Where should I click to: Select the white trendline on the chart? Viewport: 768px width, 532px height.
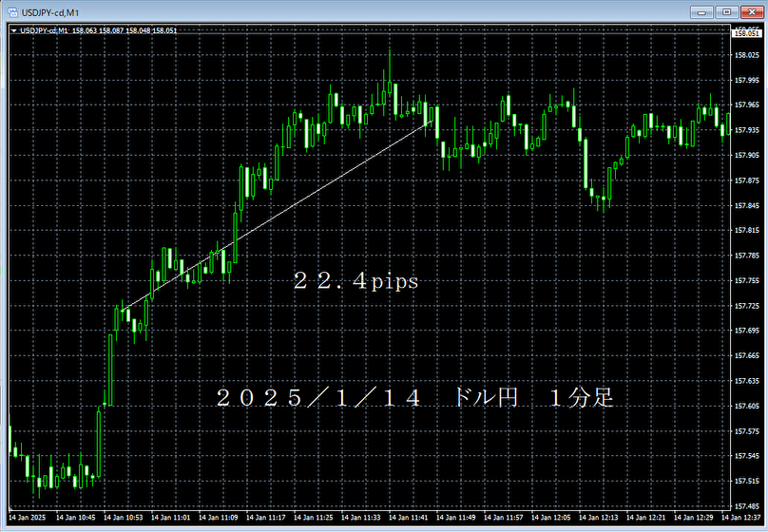(277, 216)
